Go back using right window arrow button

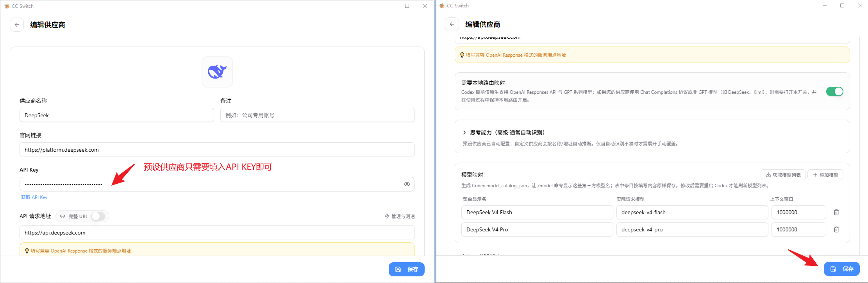tap(452, 24)
